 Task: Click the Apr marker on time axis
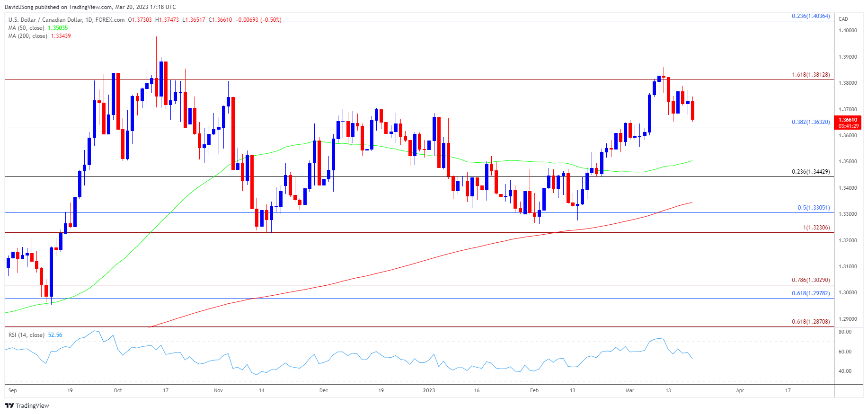[740, 390]
